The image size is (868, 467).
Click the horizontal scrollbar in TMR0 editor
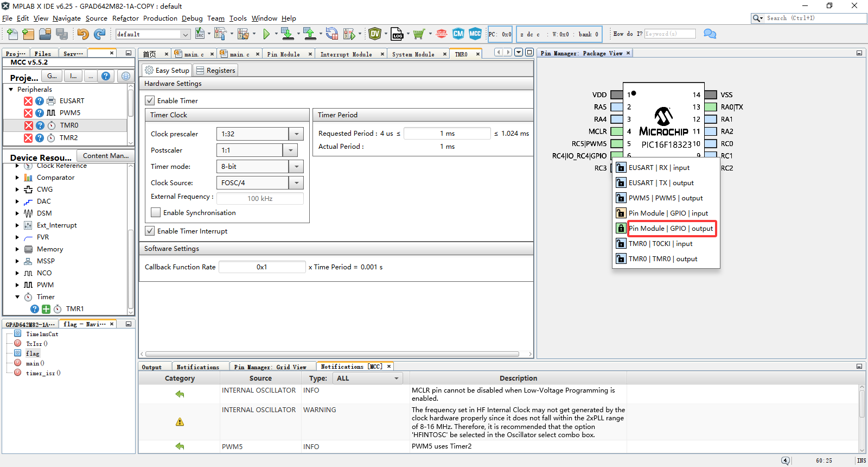332,354
